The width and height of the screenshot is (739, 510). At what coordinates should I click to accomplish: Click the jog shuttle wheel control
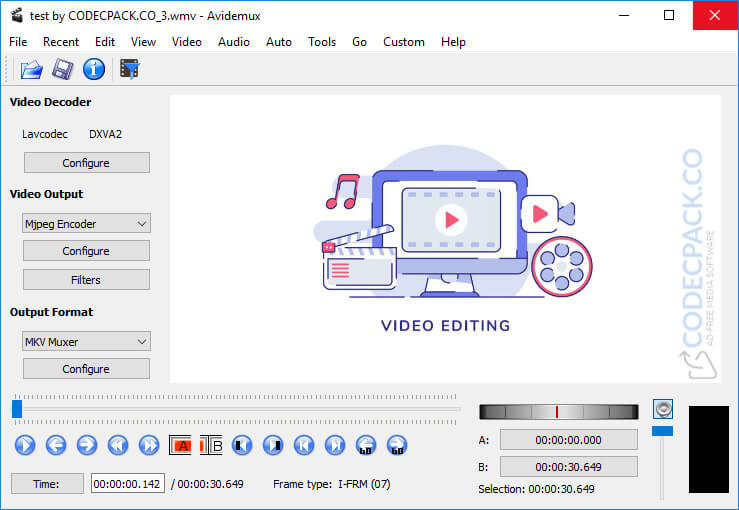click(x=558, y=411)
